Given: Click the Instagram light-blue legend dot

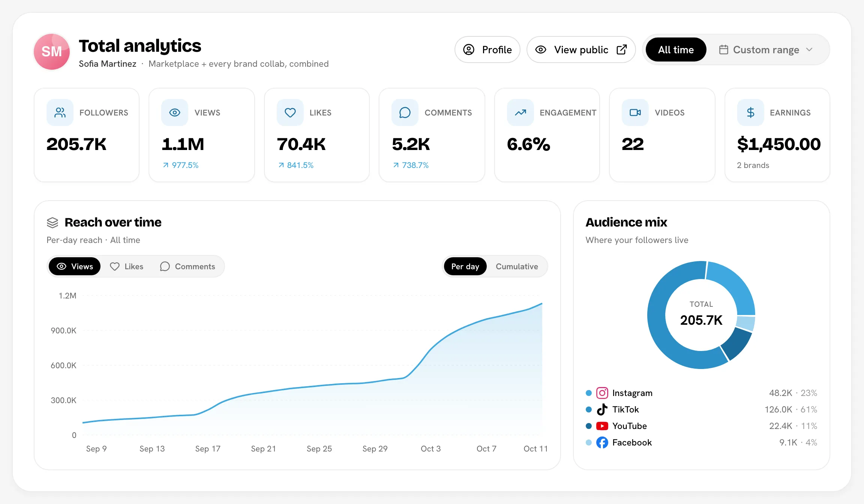Looking at the screenshot, I should tap(589, 393).
